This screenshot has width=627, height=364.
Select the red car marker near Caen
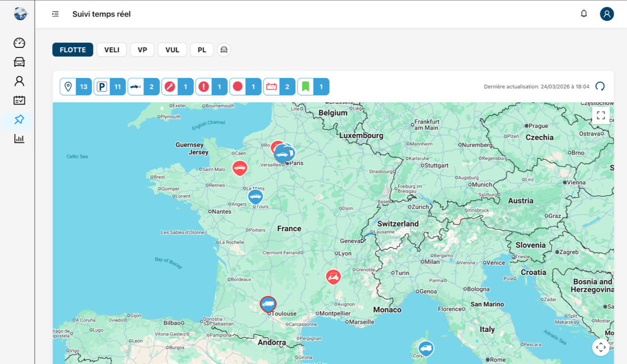(x=240, y=168)
